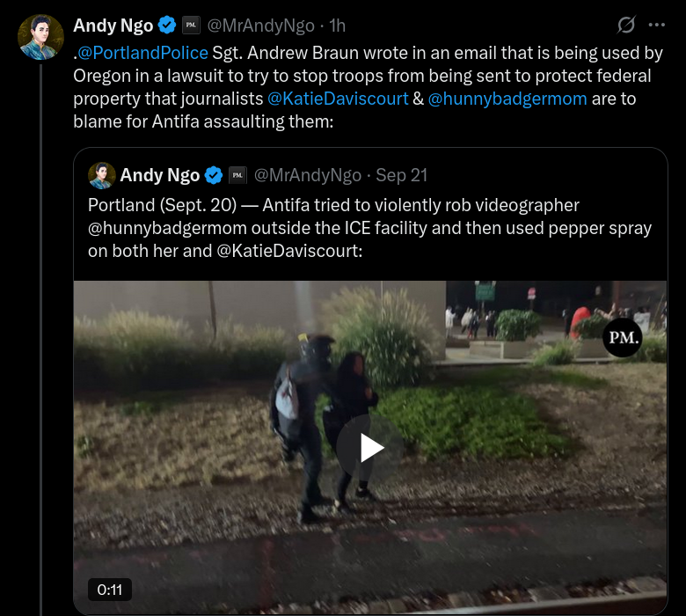Screen dimensions: 686x616
Task: Click the PM affiliation badge beside top name
Action: [191, 26]
